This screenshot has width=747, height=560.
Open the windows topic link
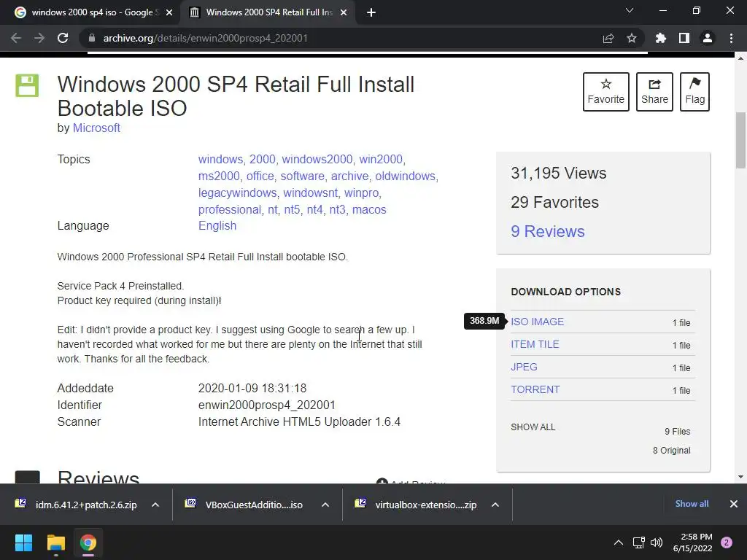pyautogui.click(x=220, y=159)
